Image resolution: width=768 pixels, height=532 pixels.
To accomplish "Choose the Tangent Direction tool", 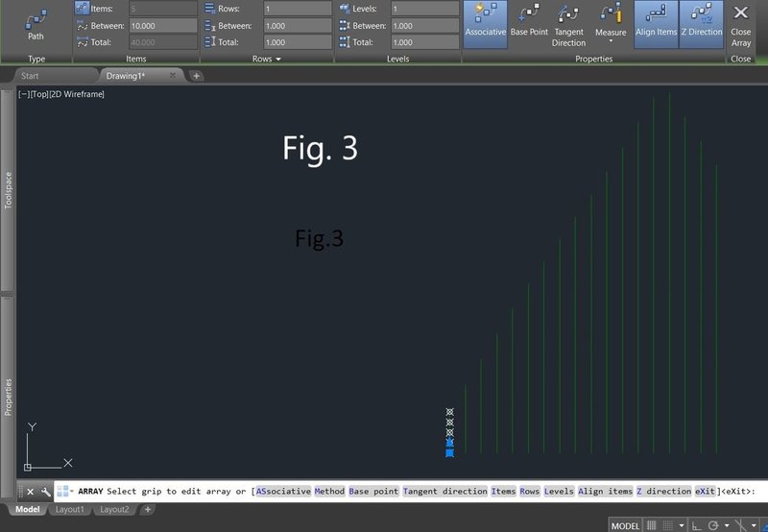I will pos(568,25).
